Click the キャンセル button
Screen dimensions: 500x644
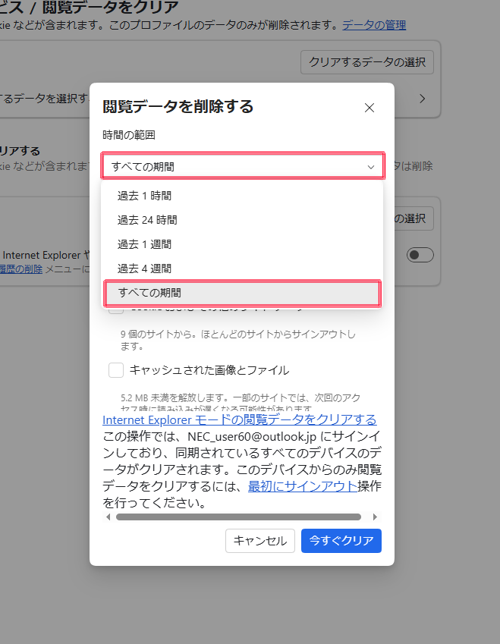[x=260, y=540]
